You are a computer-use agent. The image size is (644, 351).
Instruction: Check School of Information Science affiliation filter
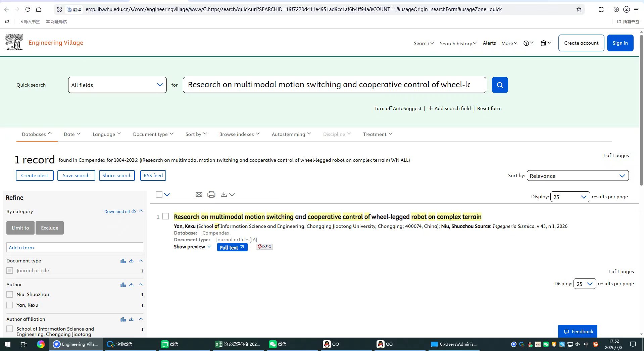(x=10, y=329)
